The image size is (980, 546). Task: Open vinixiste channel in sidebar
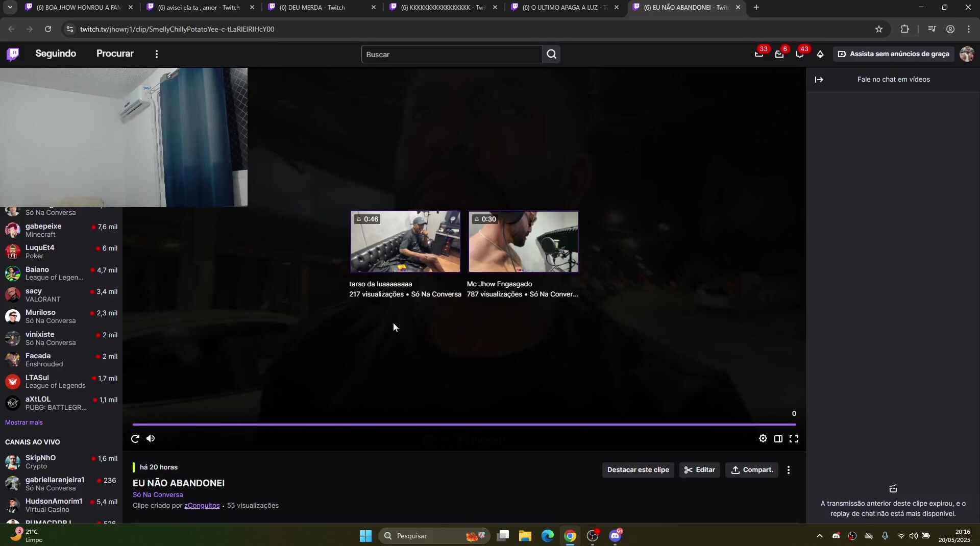61,338
